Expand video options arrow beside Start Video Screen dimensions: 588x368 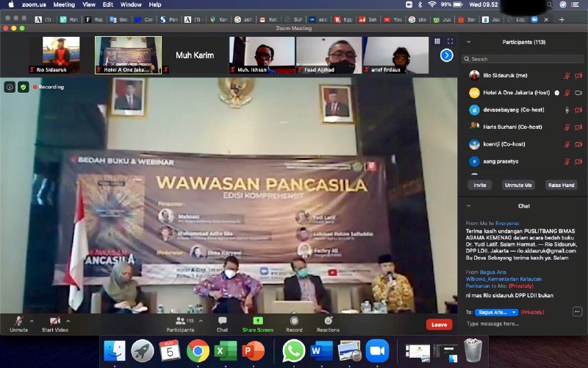click(x=68, y=321)
